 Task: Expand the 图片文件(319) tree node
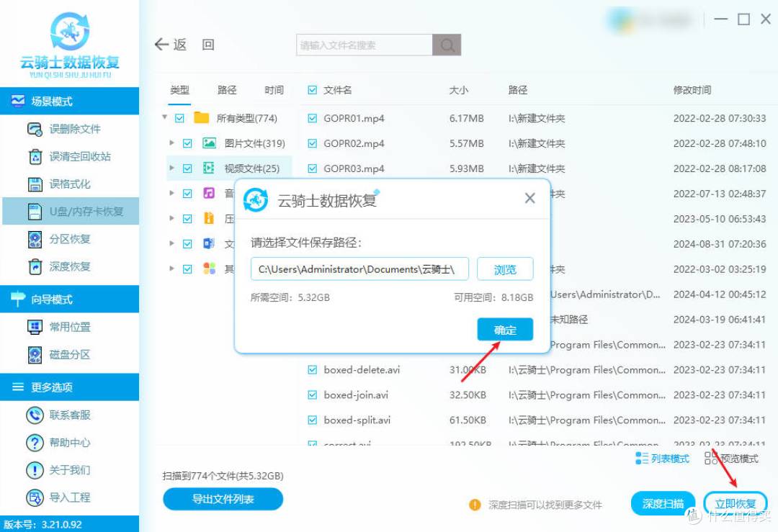(171, 143)
